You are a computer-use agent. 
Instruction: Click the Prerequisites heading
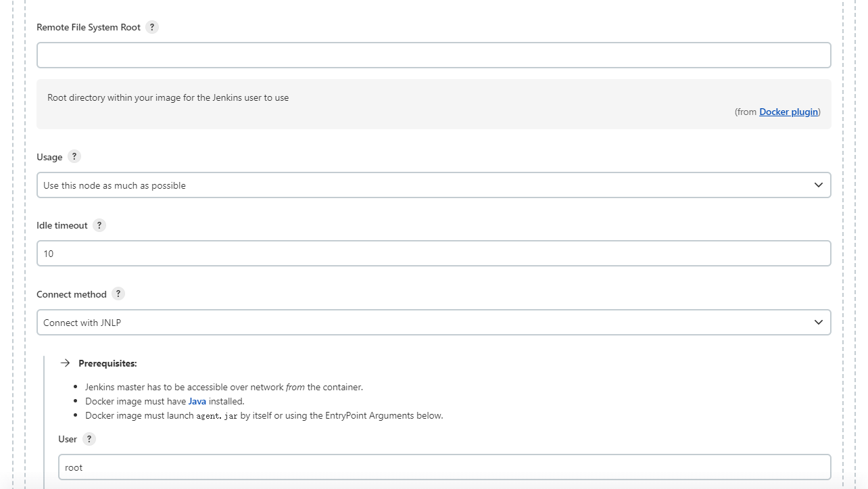click(x=107, y=363)
